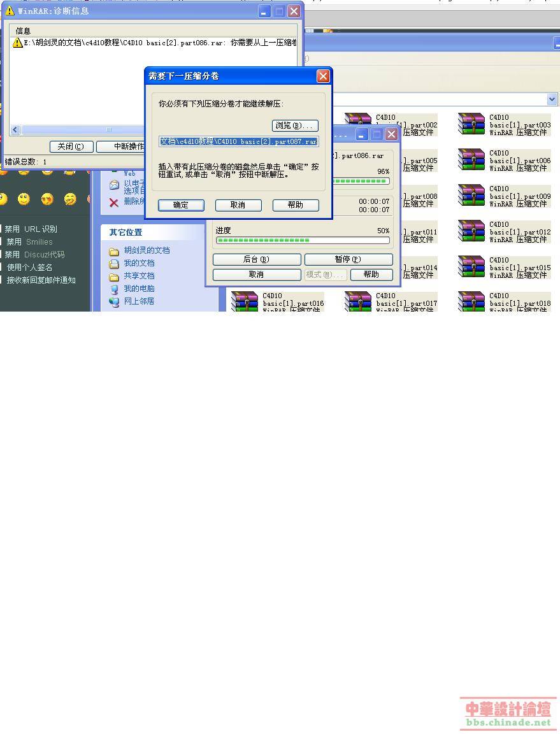Toggle 使用个人签名 option
Image resolution: width=560 pixels, height=734 pixels.
(x=29, y=267)
